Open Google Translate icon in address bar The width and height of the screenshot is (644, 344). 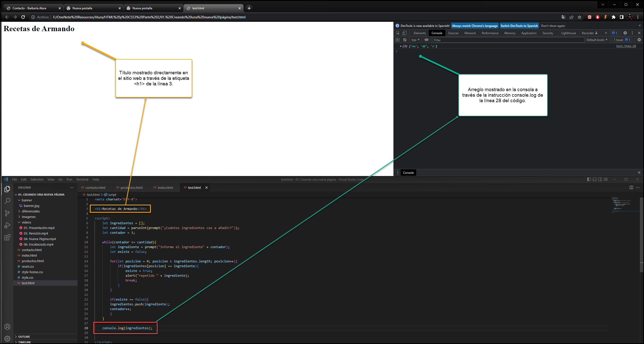tap(563, 17)
